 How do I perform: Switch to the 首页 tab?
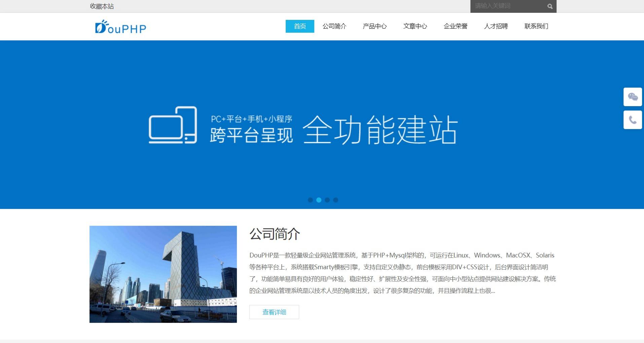pos(299,26)
